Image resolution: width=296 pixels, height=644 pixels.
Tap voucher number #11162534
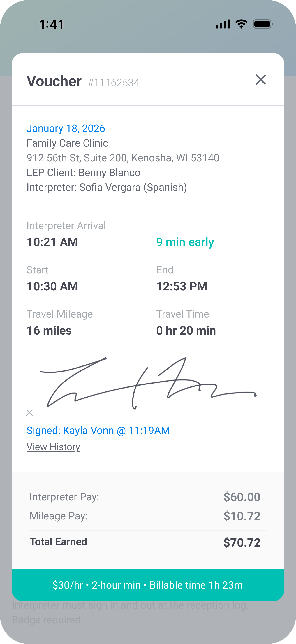pyautogui.click(x=114, y=83)
